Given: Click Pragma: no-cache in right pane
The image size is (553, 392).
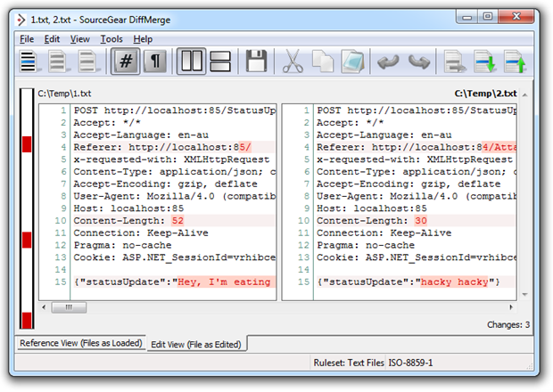Looking at the screenshot, I should (366, 245).
